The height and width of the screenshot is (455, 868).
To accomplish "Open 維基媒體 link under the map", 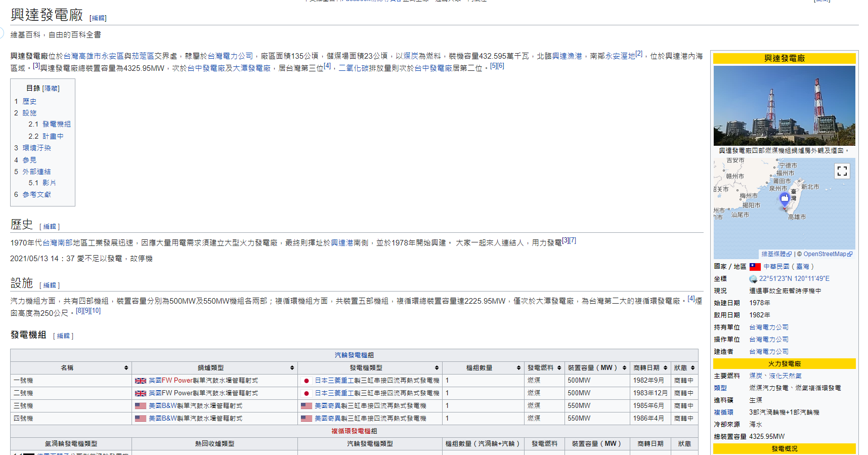I will tap(776, 254).
